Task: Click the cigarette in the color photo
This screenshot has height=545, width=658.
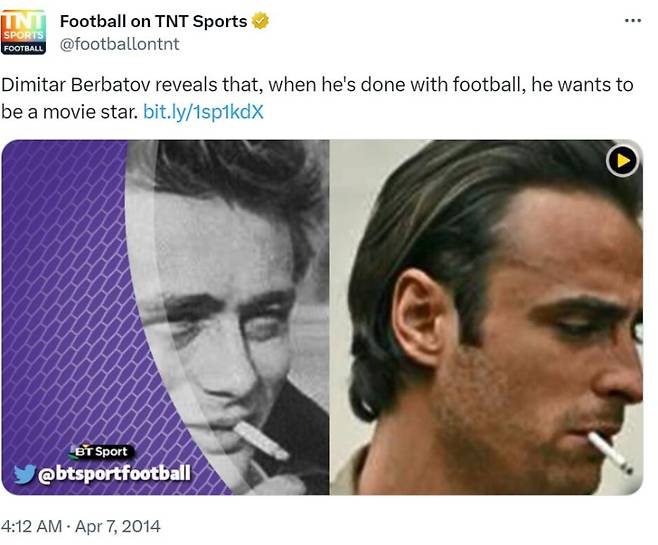Action: 610,453
